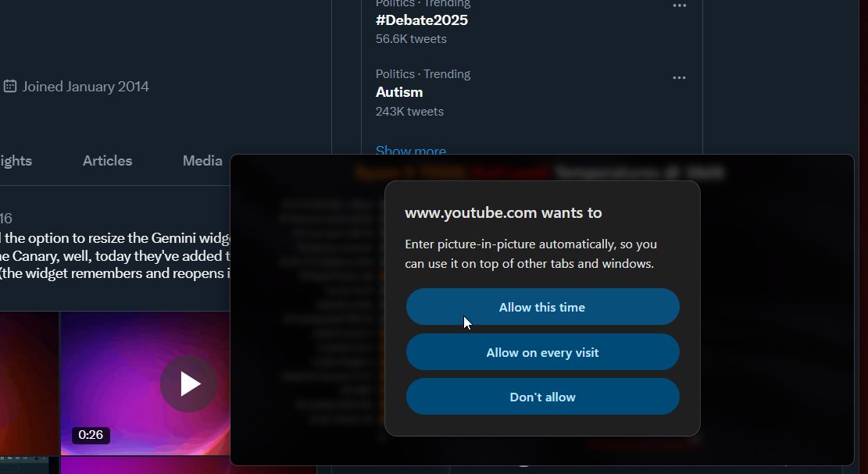Image resolution: width=868 pixels, height=474 pixels.
Task: Click Joined January 2014 text
Action: point(85,87)
